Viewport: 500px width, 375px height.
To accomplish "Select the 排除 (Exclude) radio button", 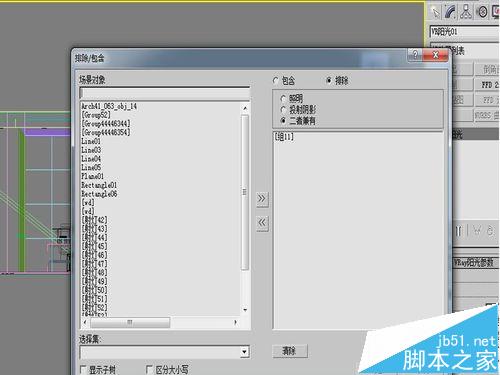I will [329, 81].
